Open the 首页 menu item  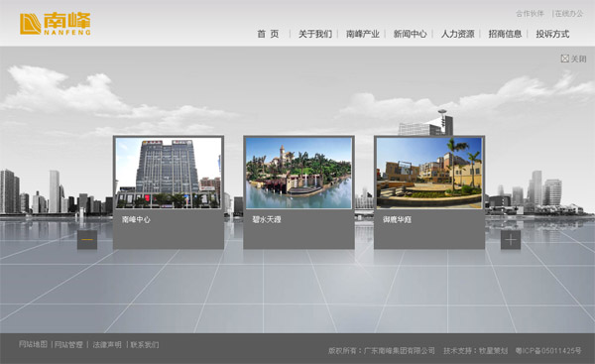point(268,34)
